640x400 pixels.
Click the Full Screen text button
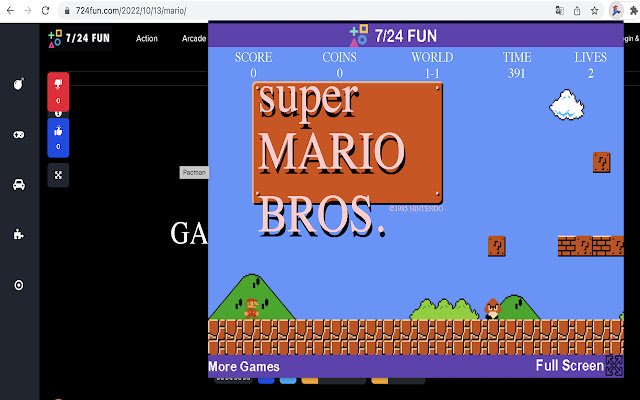tap(569, 365)
